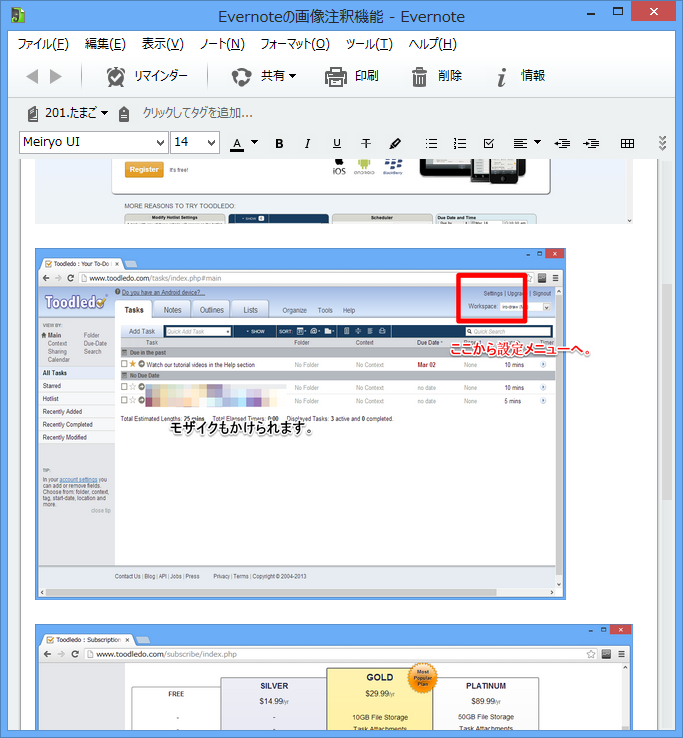
Task: Expand the toolbar overflow chevrons
Action: tap(662, 143)
